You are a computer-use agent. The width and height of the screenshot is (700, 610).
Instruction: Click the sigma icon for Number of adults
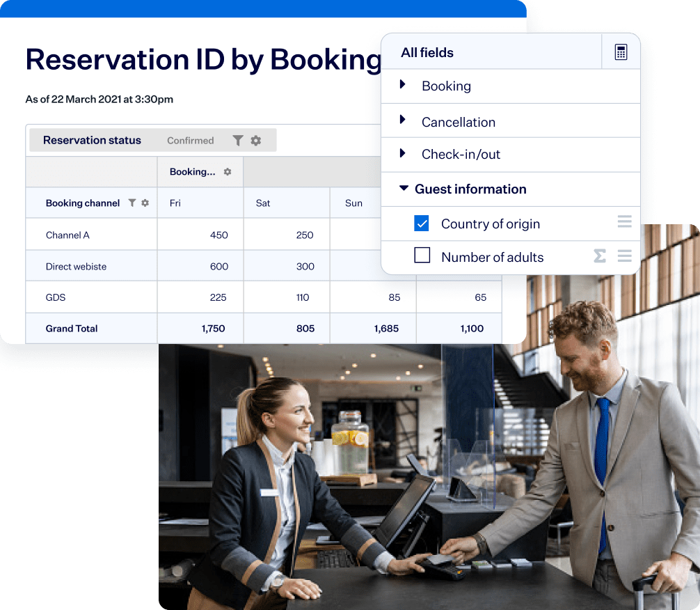(599, 256)
